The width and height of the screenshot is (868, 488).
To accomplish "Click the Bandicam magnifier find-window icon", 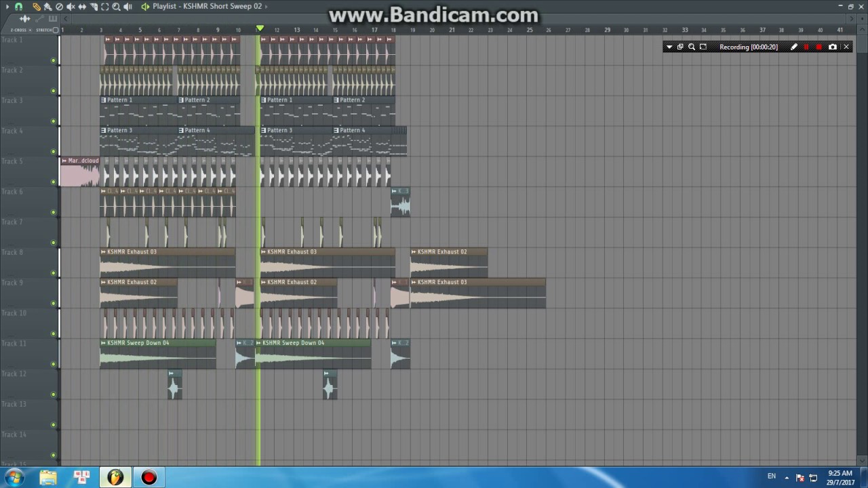I will pos(692,47).
